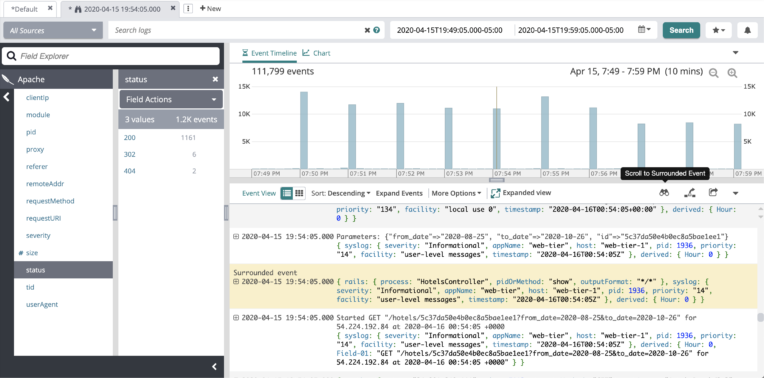Select the tid field
Screen dimensions: 764x378
pos(30,287)
